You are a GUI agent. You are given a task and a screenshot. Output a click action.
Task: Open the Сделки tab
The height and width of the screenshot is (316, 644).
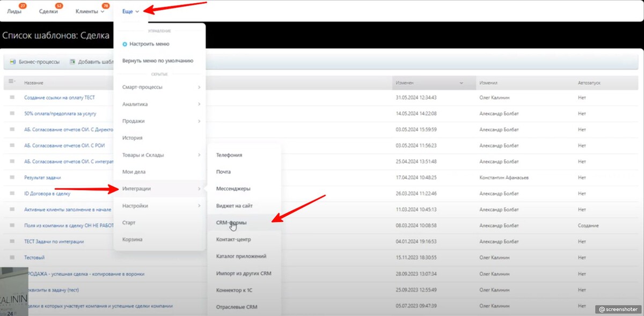tap(48, 11)
